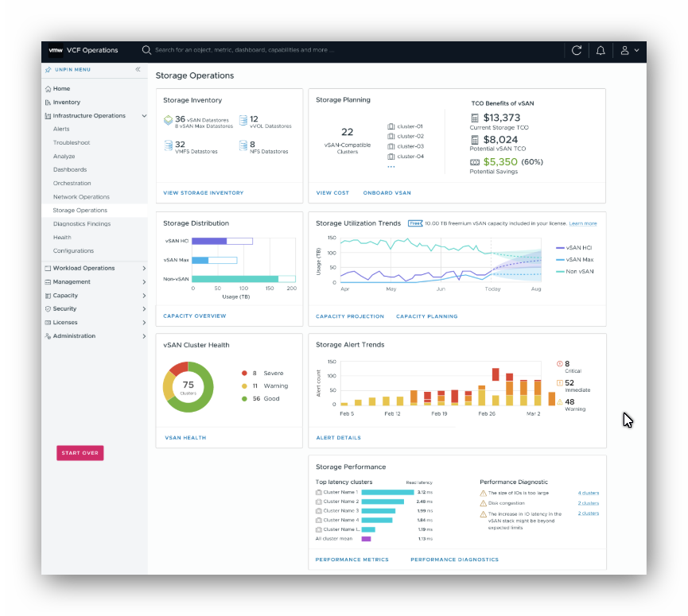Click the Security shield icon
Image resolution: width=688 pixels, height=616 pixels.
pos(48,309)
